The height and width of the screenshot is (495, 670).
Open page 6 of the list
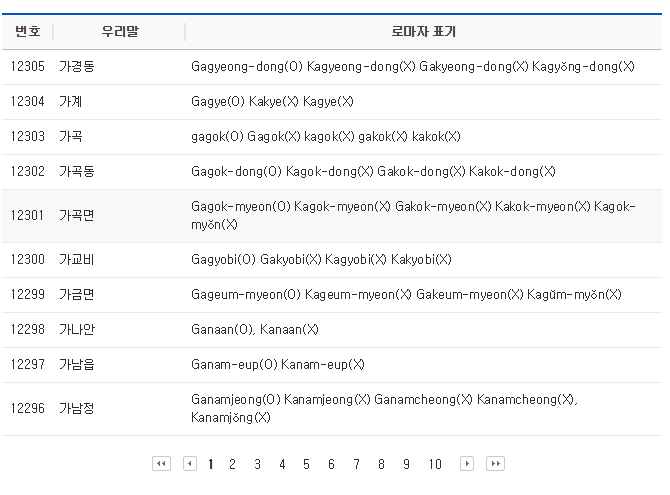point(331,464)
